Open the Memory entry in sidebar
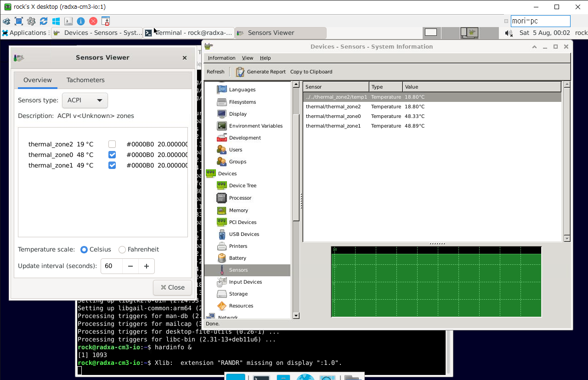Screen dimensions: 588x380 coord(238,210)
